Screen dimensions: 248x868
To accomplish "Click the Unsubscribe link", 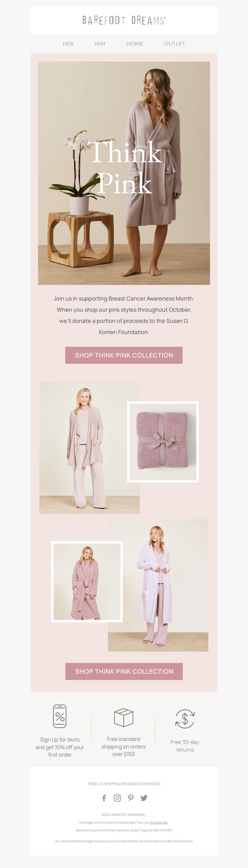I will [x=158, y=822].
